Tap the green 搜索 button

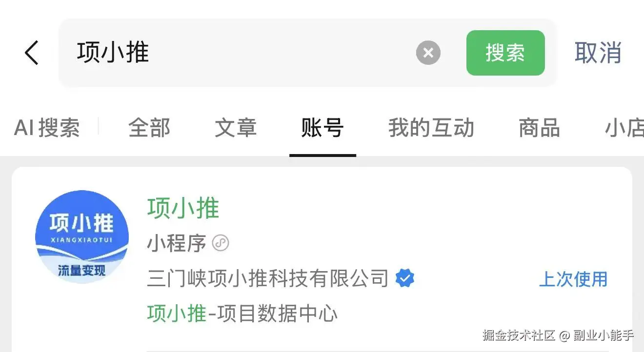click(505, 53)
